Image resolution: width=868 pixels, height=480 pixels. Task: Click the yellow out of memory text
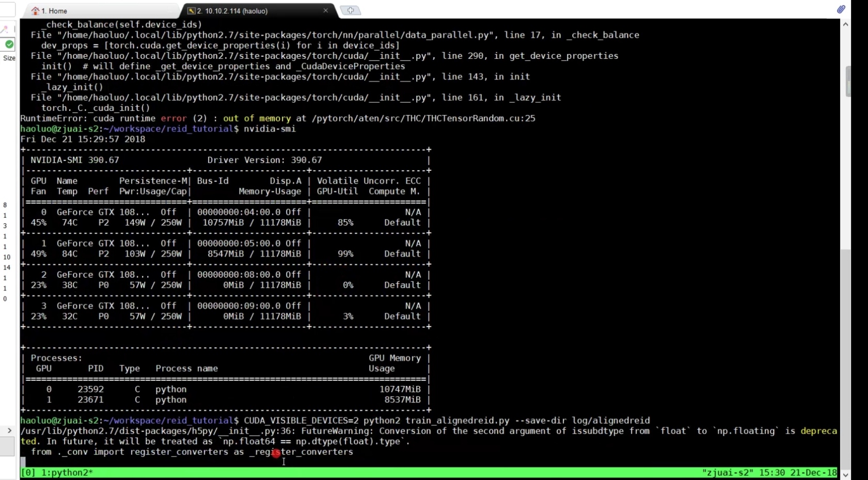tap(257, 118)
